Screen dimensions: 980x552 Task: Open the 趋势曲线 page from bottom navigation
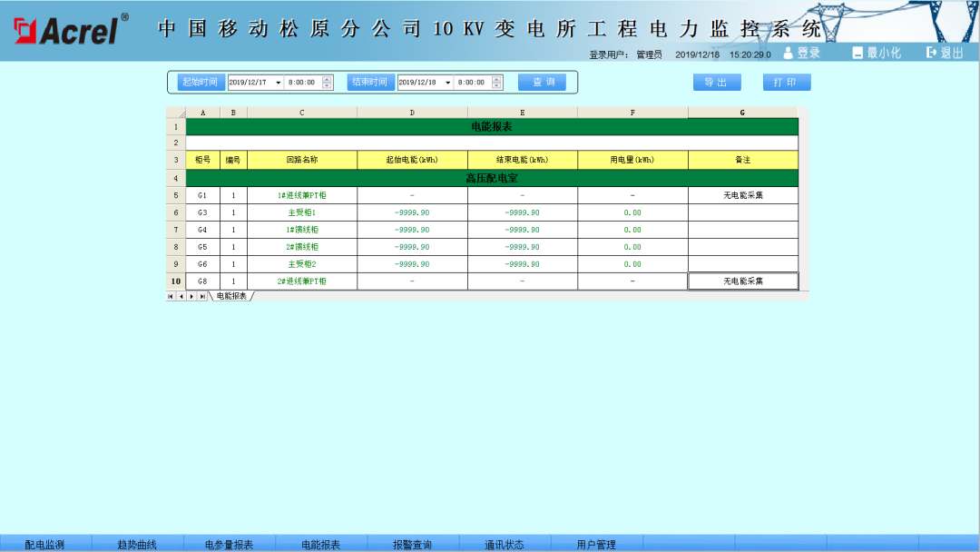(x=138, y=544)
